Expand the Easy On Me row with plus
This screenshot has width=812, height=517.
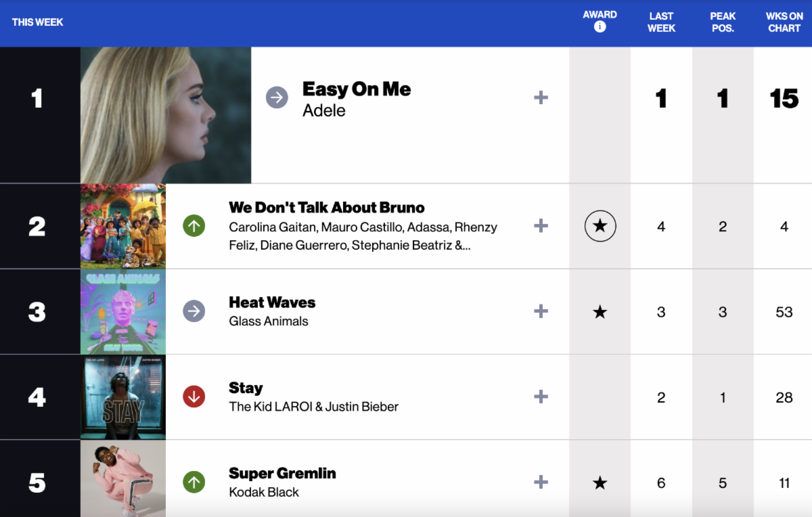point(541,98)
